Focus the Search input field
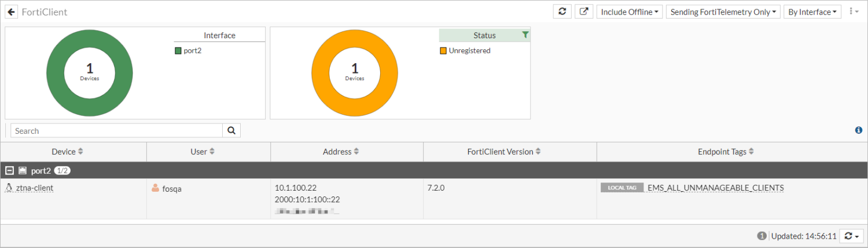868x248 pixels. 116,131
